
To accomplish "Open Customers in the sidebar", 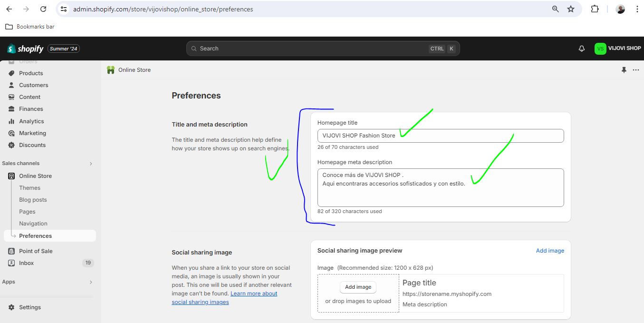I will [x=33, y=85].
